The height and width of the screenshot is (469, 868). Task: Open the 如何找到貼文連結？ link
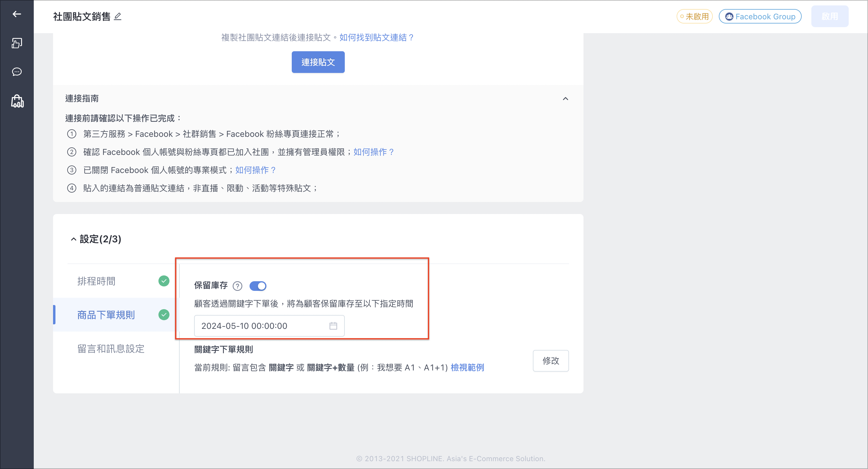pyautogui.click(x=377, y=37)
